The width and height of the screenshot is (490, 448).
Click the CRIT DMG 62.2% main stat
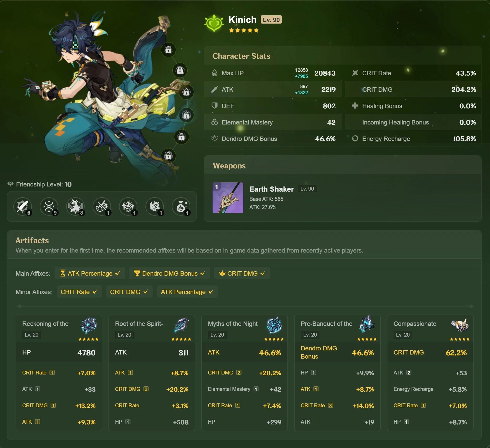pyautogui.click(x=430, y=352)
